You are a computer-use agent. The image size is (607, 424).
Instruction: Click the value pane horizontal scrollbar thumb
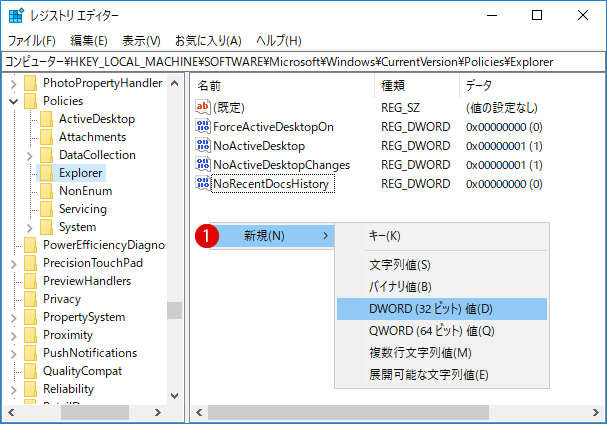[348, 413]
